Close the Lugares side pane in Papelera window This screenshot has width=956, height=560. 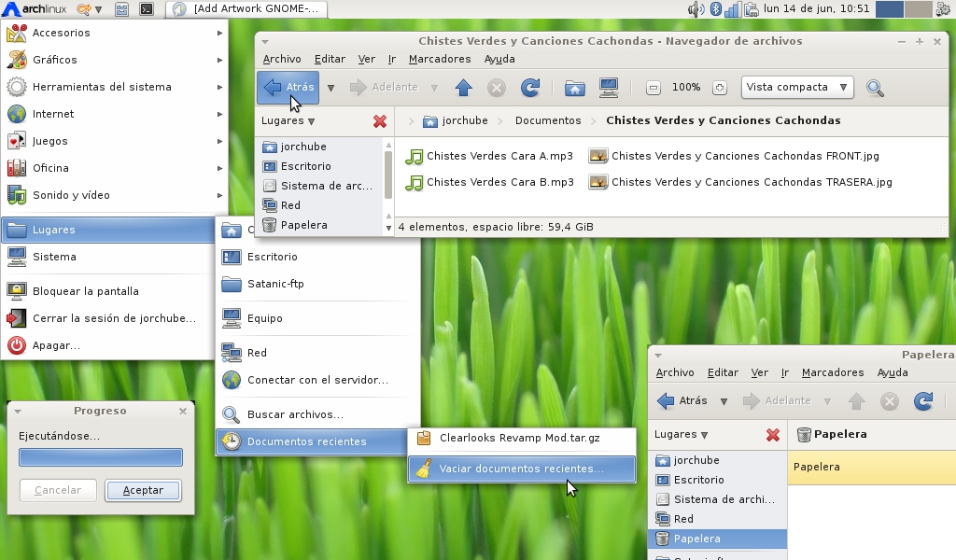pyautogui.click(x=772, y=435)
